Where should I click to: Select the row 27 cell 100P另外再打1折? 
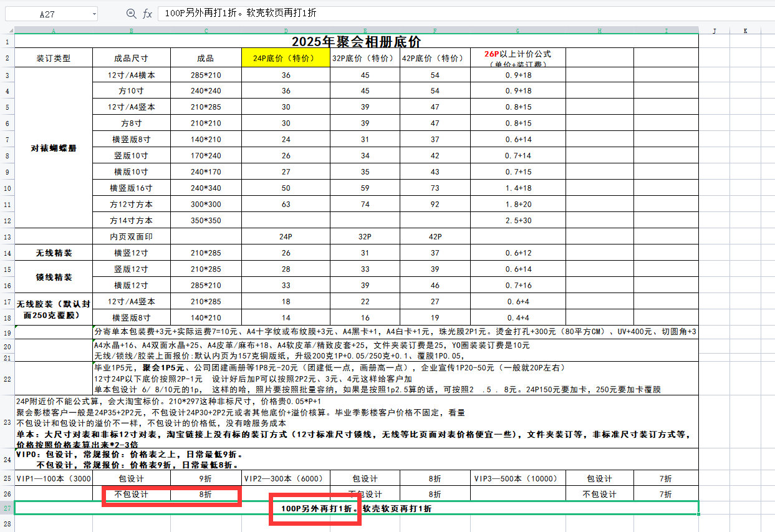pos(356,508)
